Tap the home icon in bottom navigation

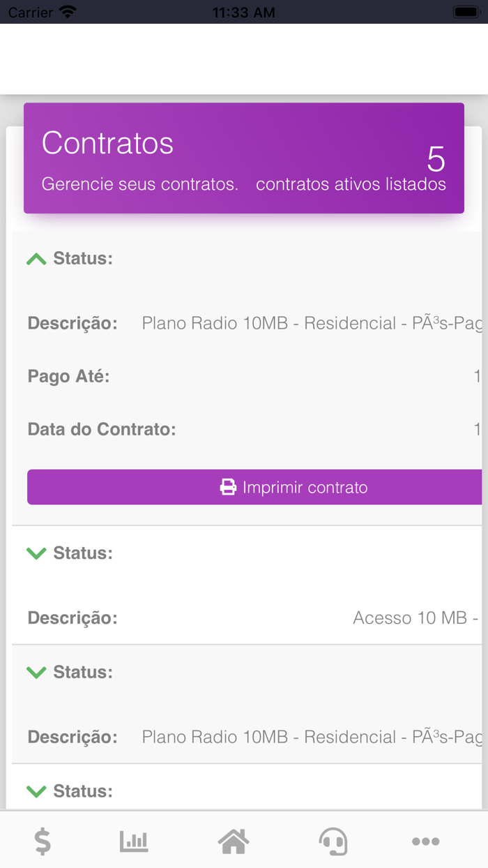pyautogui.click(x=234, y=841)
